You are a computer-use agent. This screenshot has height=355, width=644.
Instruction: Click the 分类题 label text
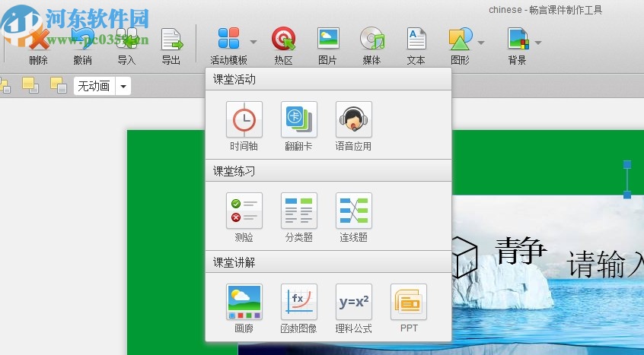[x=298, y=237]
